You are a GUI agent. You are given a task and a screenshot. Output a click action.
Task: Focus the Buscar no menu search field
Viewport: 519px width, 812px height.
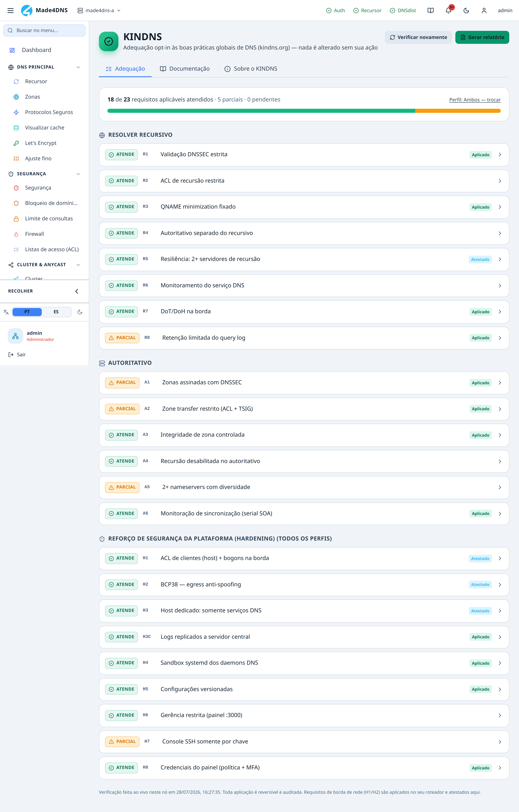[x=44, y=30]
